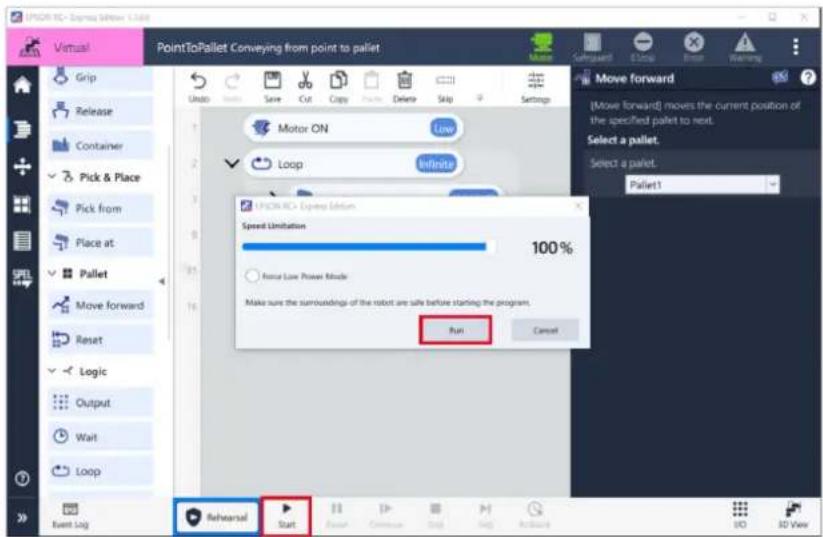This screenshot has width=823, height=537.
Task: Click the Virtual connection button
Action: (x=75, y=47)
